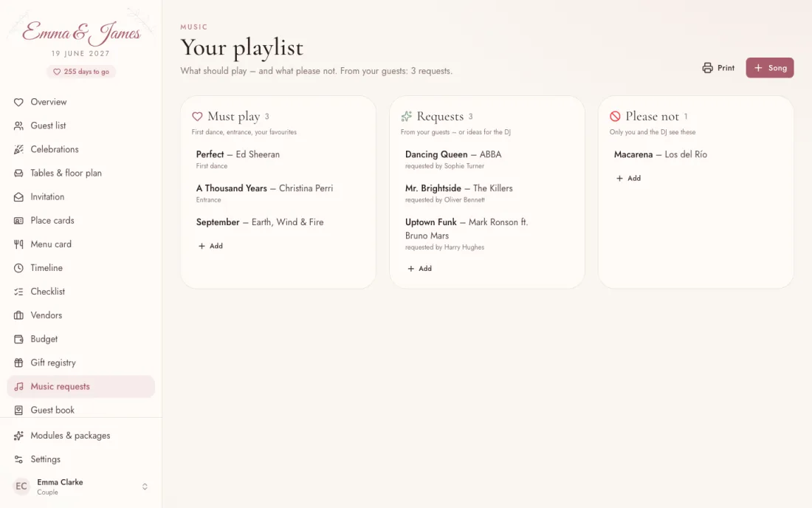
Task: Click the Emma & James logo
Action: (81, 32)
